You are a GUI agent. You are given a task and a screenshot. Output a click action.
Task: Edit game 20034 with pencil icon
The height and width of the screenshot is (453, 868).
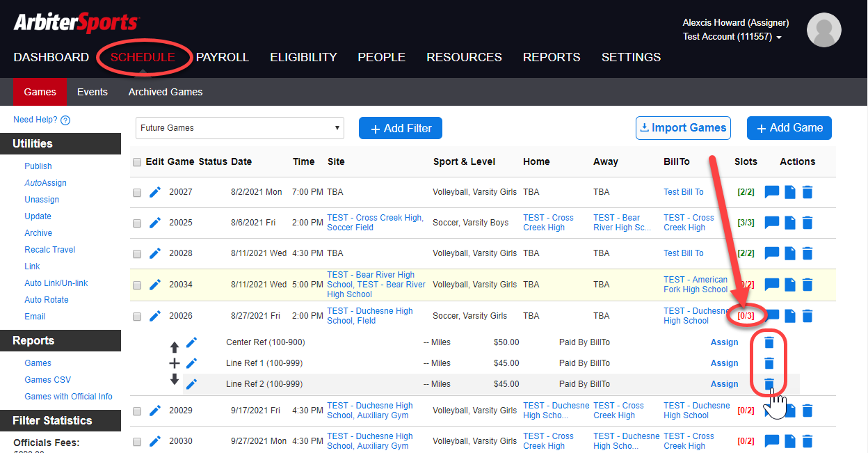(155, 285)
